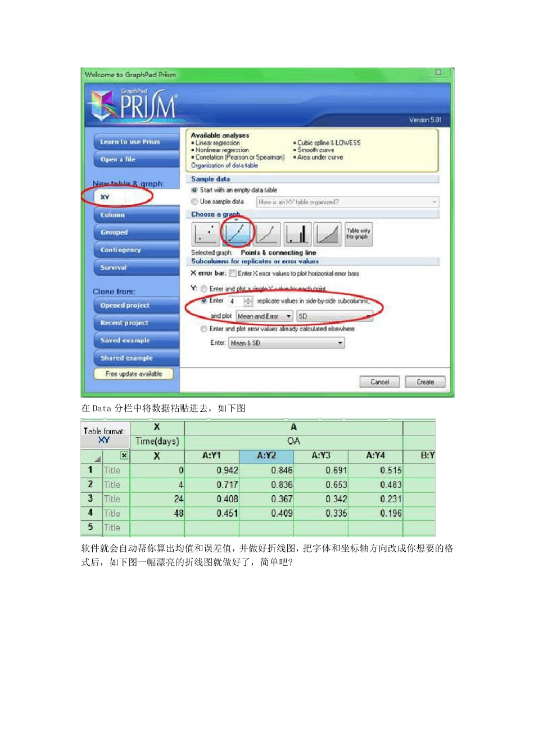Select Start with an empty data table

tap(194, 190)
